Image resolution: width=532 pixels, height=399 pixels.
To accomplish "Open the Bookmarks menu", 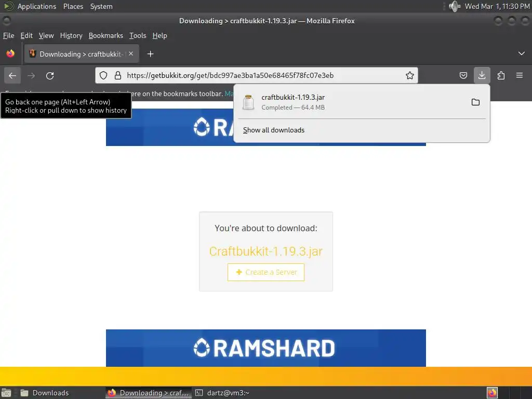I will pos(106,36).
